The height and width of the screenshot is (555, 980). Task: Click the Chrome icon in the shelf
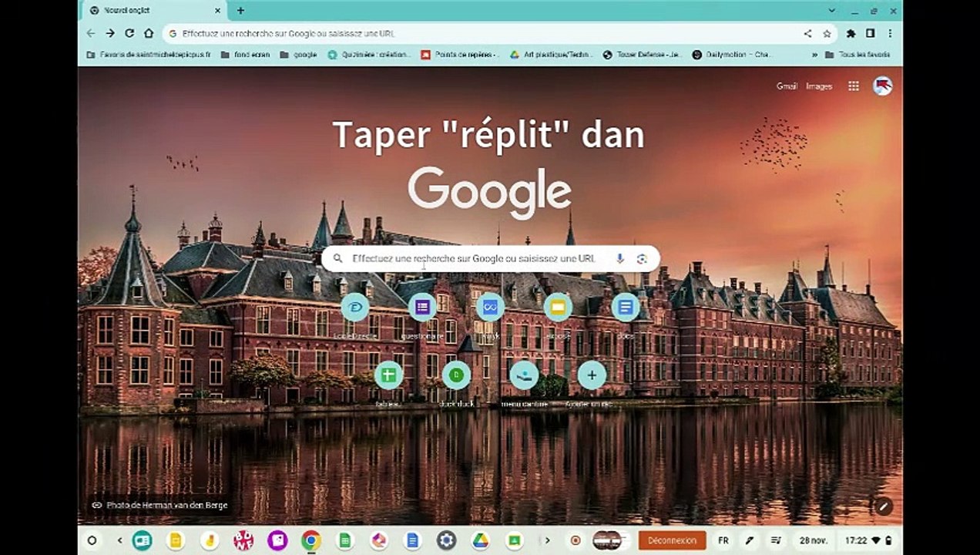(311, 540)
